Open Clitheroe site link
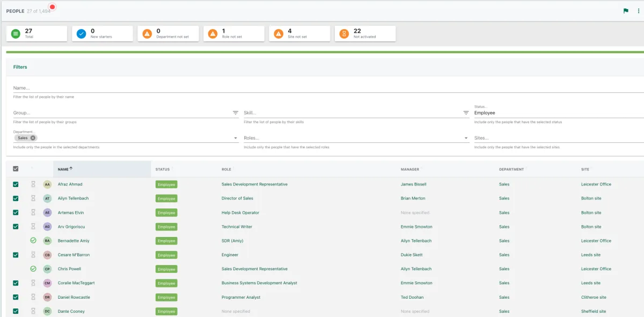The height and width of the screenshot is (317, 644). 594,297
